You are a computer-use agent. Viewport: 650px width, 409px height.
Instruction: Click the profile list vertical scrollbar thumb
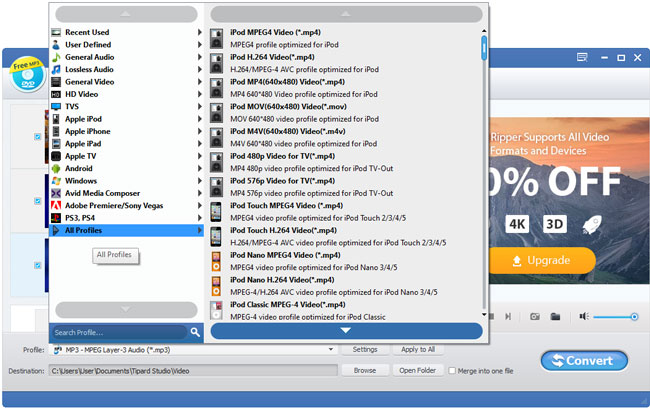[484, 48]
